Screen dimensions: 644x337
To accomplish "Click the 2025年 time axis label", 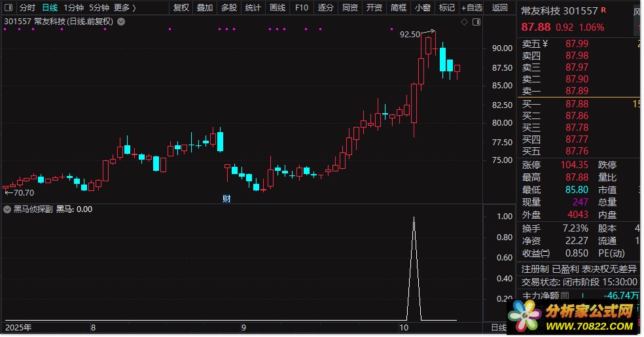I will 18,328.
